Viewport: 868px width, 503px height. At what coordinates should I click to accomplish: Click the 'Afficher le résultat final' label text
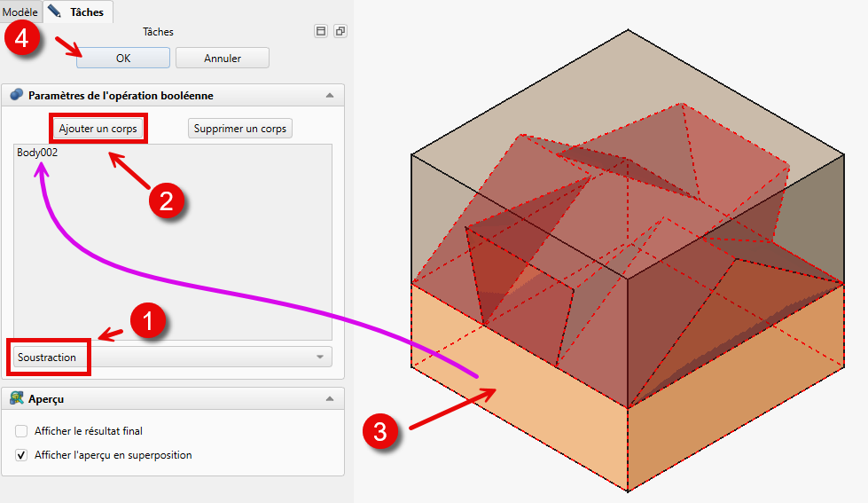point(89,431)
